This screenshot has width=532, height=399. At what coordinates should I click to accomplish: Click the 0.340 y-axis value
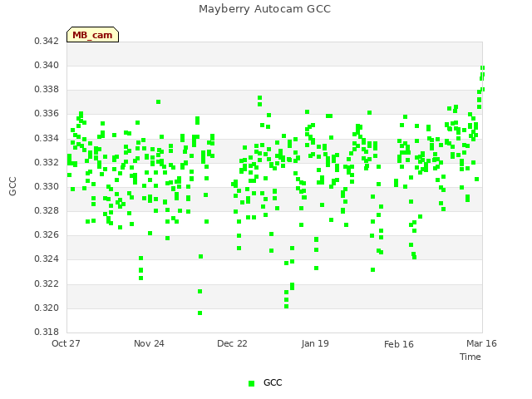tap(47, 65)
